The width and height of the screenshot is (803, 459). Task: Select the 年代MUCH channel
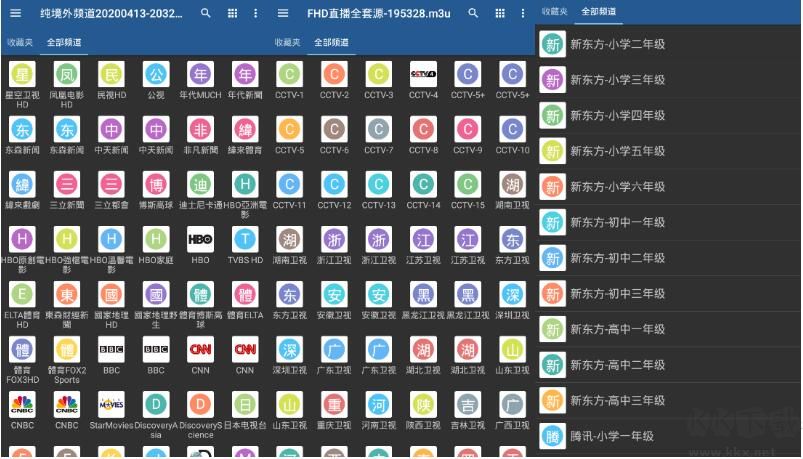coord(201,80)
